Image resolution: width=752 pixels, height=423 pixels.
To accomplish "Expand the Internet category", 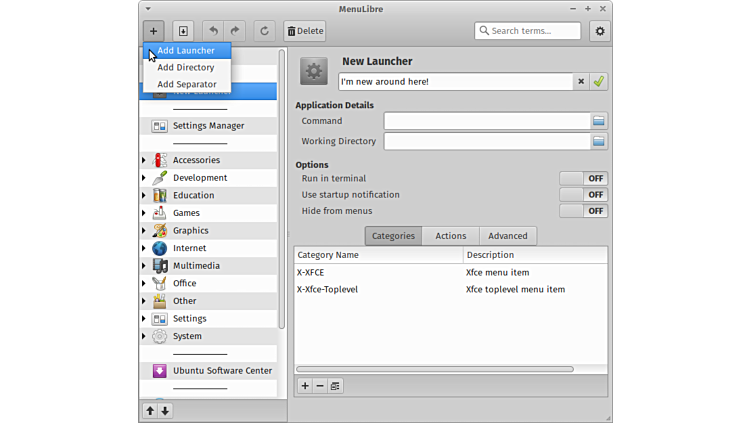I will point(144,248).
